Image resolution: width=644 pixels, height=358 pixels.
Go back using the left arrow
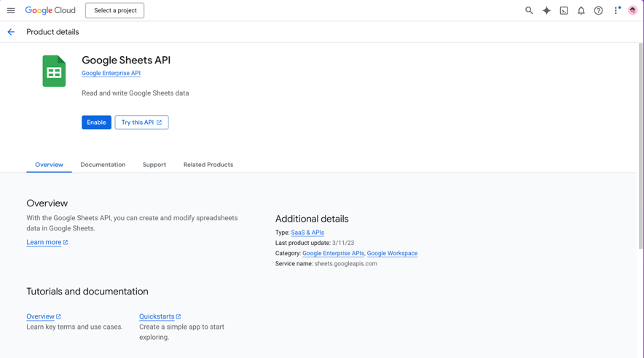tap(11, 32)
